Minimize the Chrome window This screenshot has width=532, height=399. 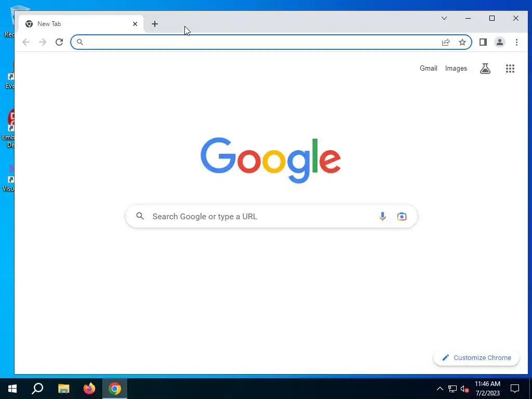pyautogui.click(x=468, y=18)
